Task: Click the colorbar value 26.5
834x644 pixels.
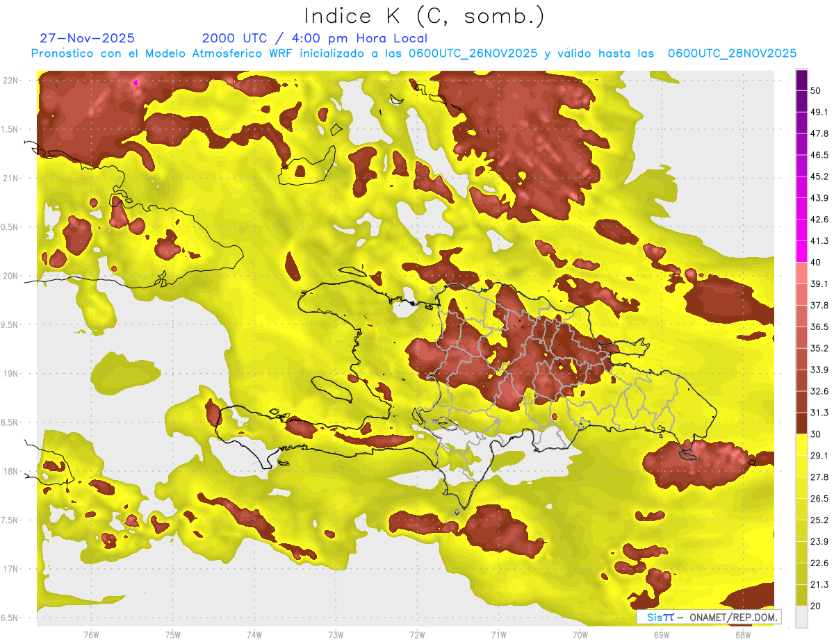Action: point(819,498)
